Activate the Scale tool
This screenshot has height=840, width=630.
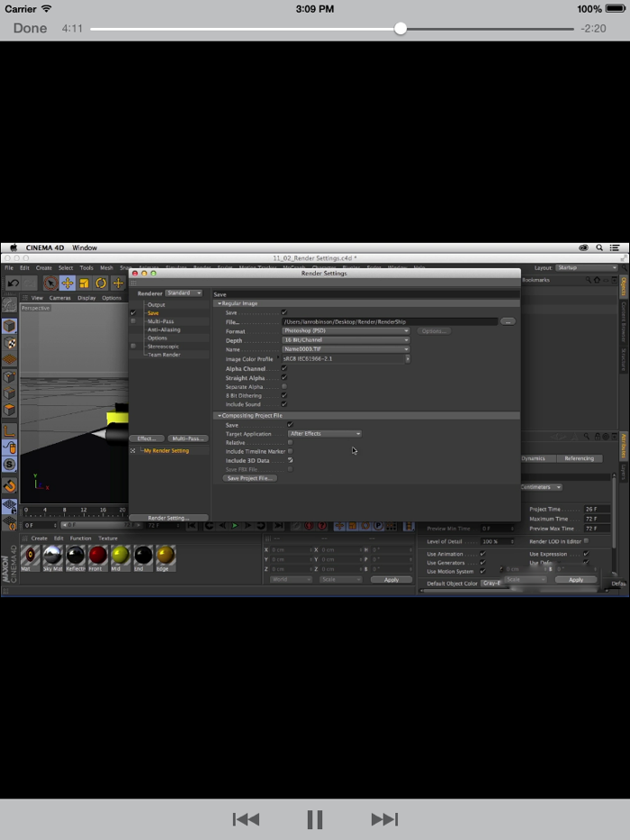click(84, 283)
